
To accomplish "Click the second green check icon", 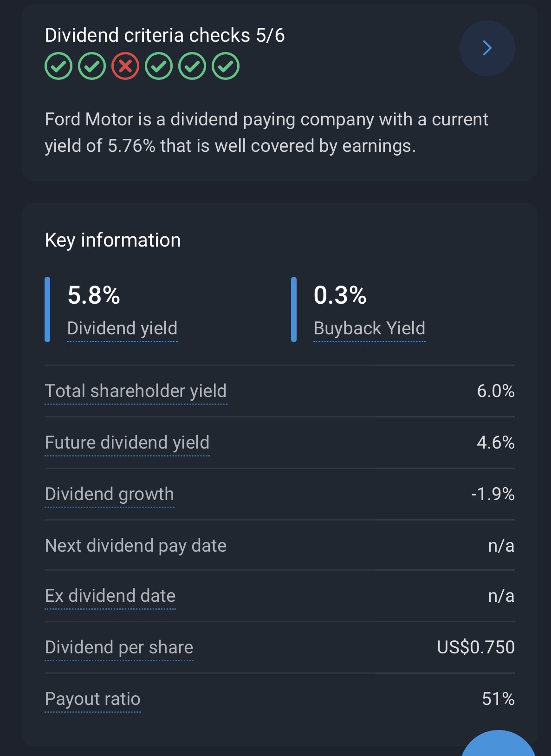I will (92, 66).
